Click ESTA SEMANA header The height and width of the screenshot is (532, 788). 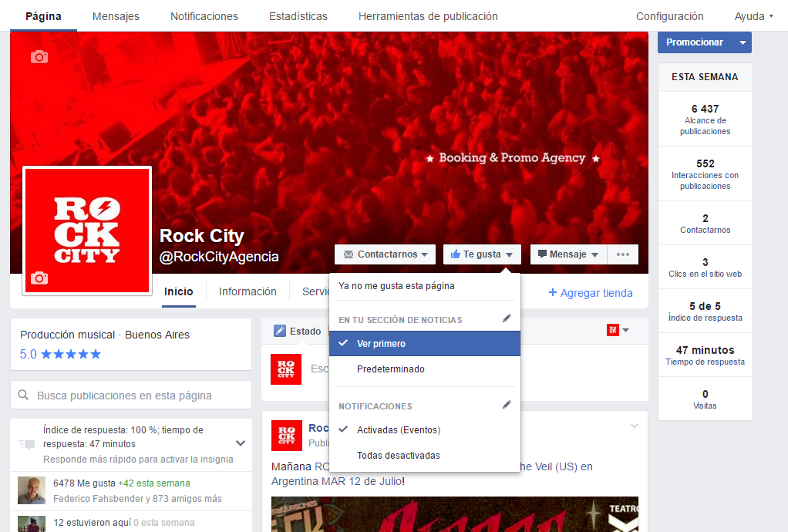click(705, 77)
